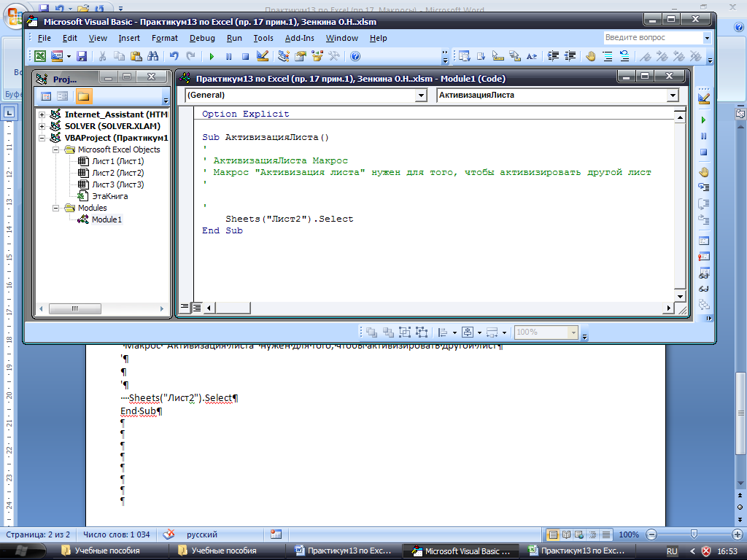The height and width of the screenshot is (560, 747).
Task: Click the Insert UserForm icon dropdown arrow
Action: [69, 56]
